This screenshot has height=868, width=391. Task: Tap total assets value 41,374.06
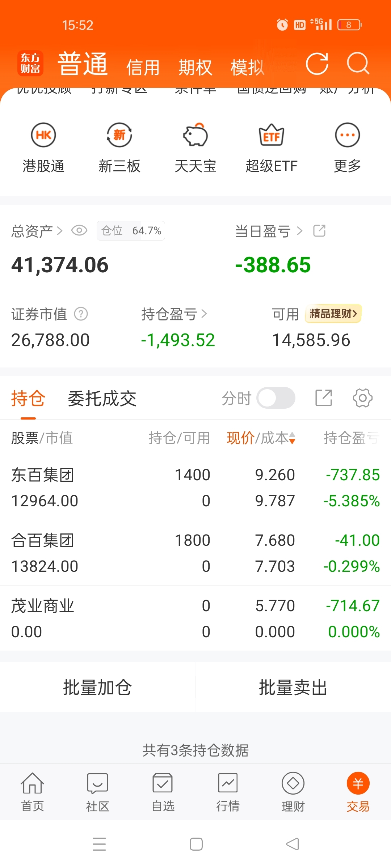pyautogui.click(x=60, y=265)
